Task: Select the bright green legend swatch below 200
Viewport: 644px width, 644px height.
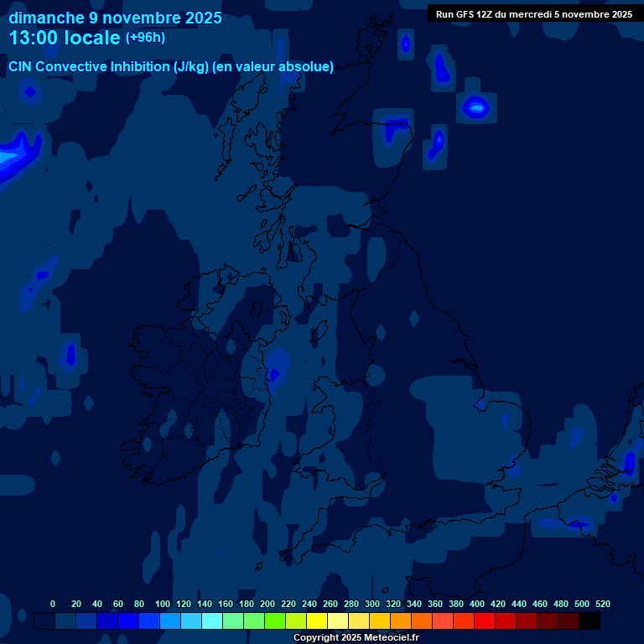Action: click(275, 621)
